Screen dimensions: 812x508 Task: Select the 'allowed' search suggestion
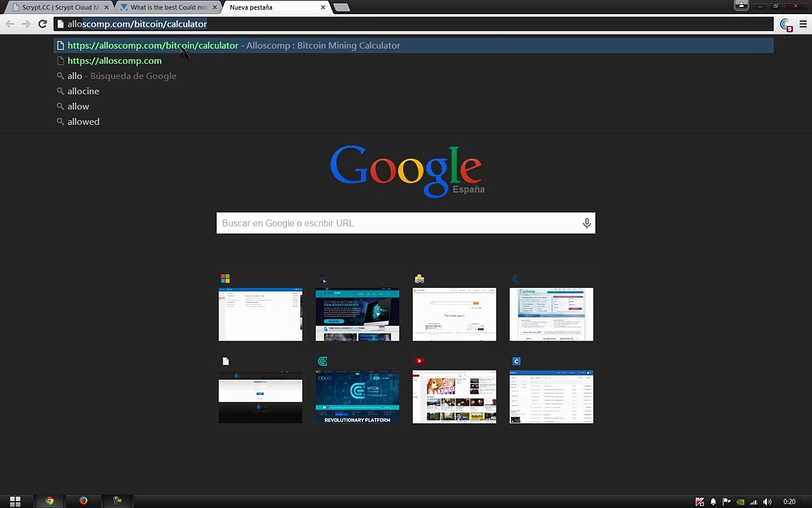[x=413, y=121]
